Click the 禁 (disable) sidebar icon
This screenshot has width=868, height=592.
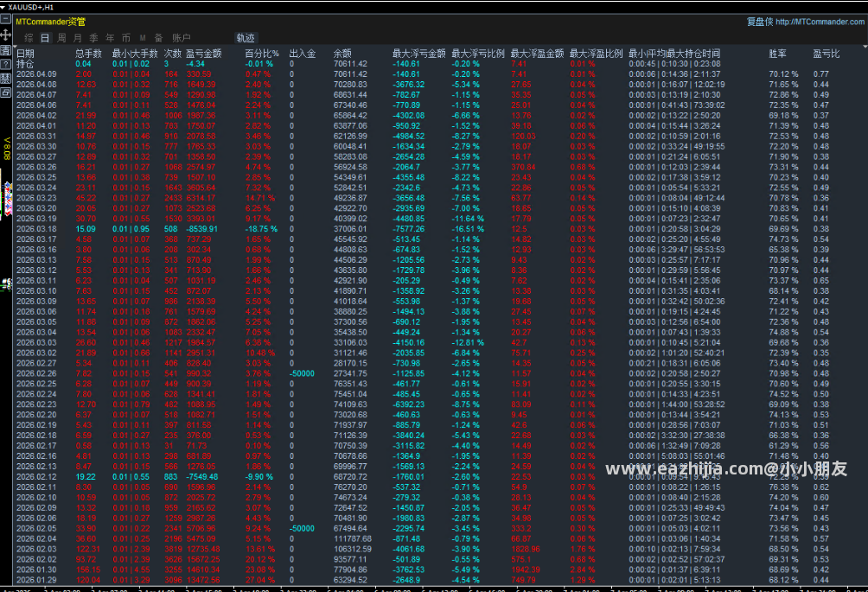5,78
